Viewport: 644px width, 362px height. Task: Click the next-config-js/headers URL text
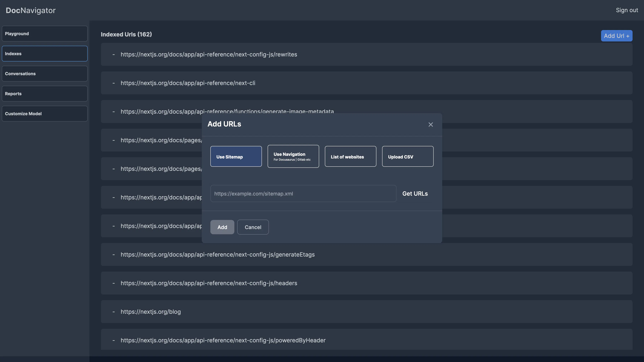pyautogui.click(x=209, y=283)
